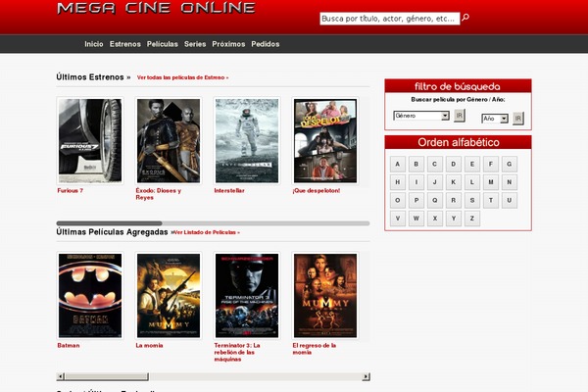Expand the Género dropdown
Image resolution: width=588 pixels, height=392 pixels.
[421, 116]
